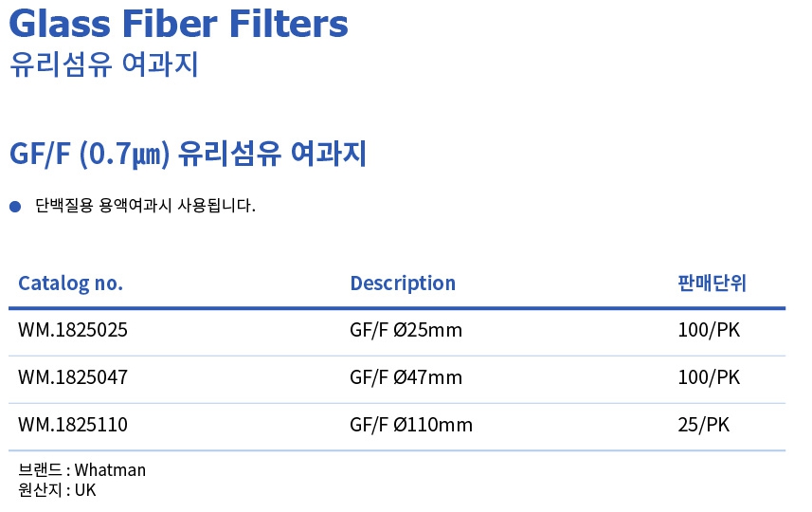Select catalog number WM.1825025

click(x=73, y=330)
